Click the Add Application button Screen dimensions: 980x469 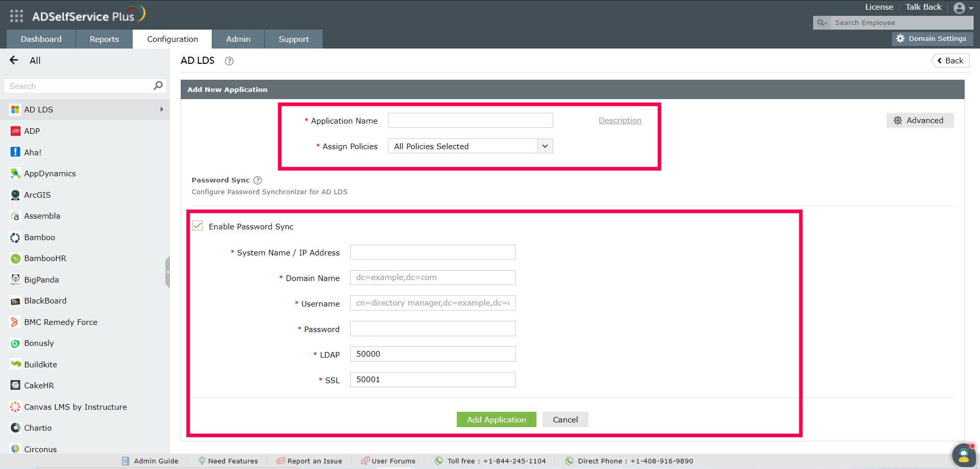[496, 419]
